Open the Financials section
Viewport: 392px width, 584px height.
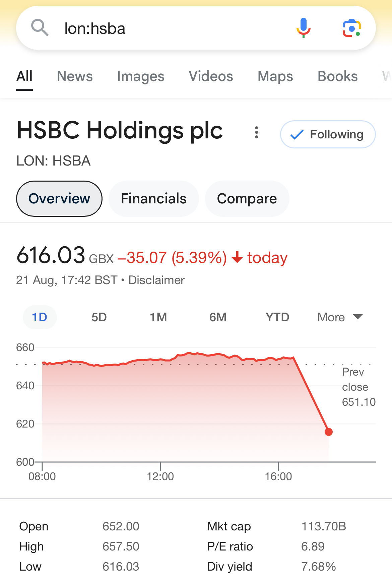tap(154, 199)
